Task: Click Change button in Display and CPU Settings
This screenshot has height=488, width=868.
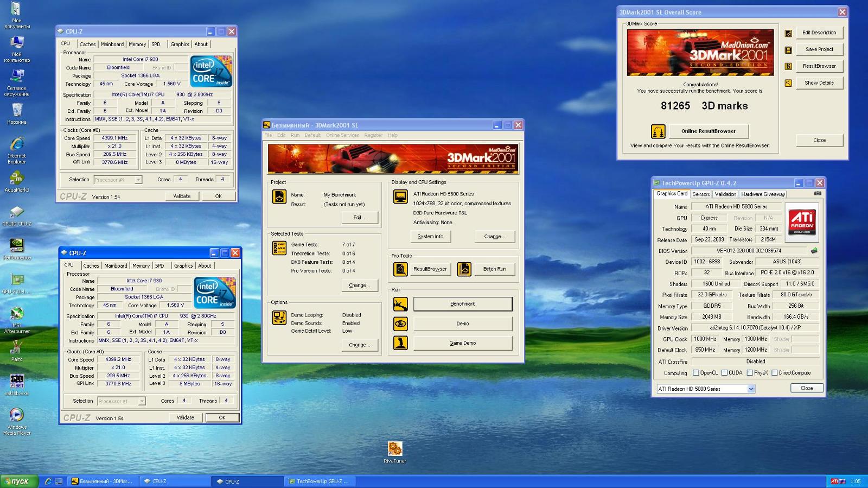Action: click(x=494, y=237)
